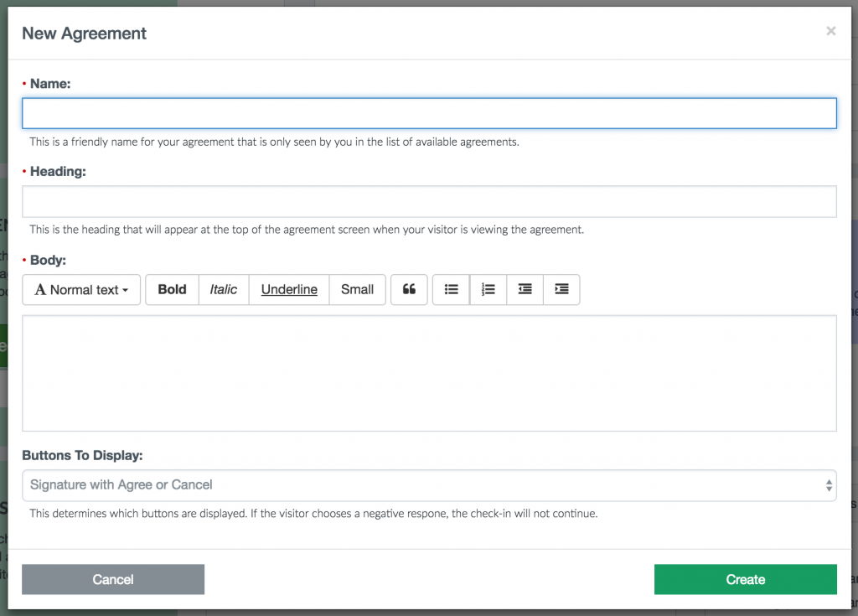Click the Name field helper text

point(274,142)
